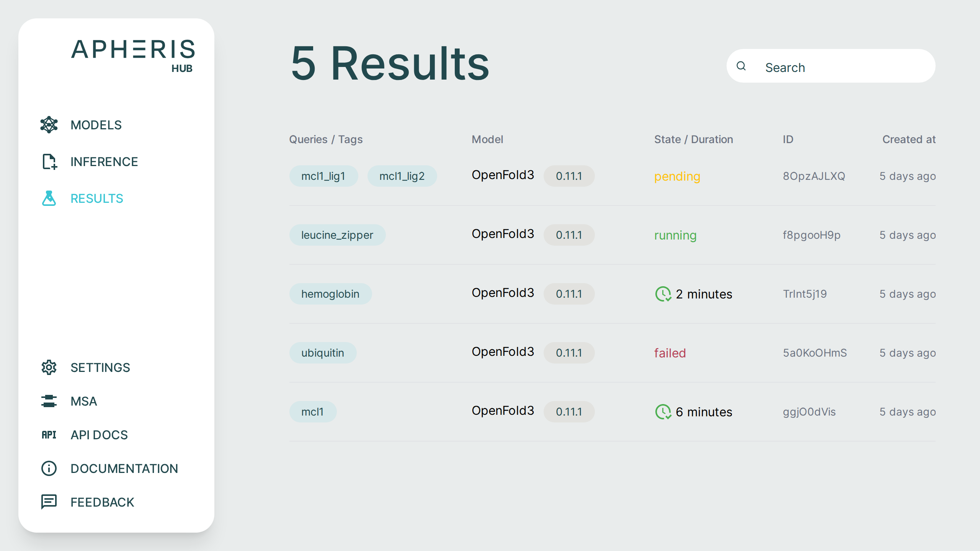Click the hemoglobin tag chip
The width and height of the screenshot is (980, 551).
pos(330,294)
